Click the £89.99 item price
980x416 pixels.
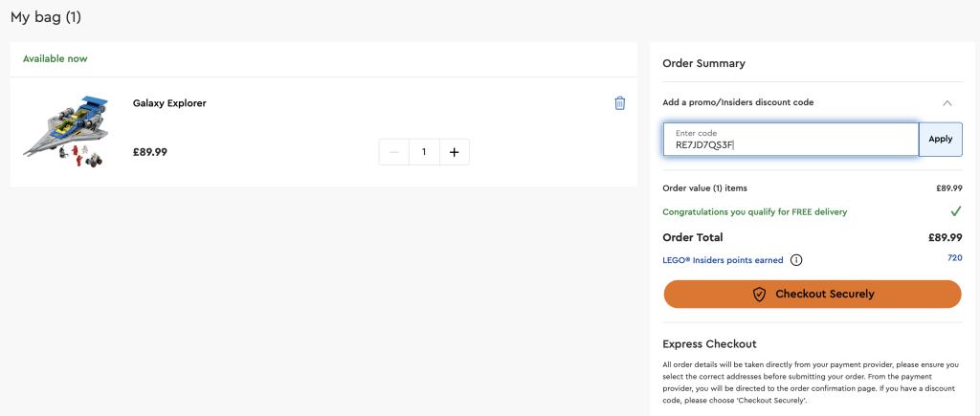point(150,152)
